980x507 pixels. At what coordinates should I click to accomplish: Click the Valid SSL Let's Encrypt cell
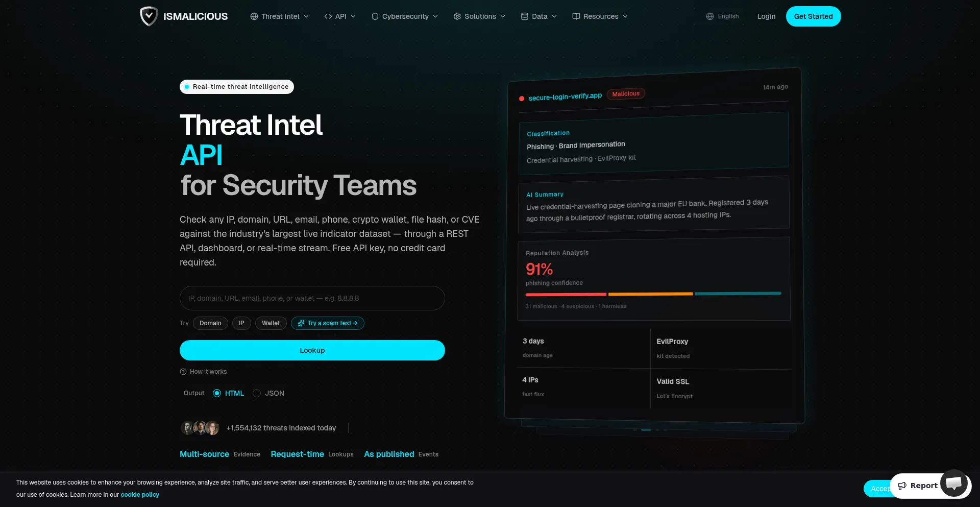(721, 389)
